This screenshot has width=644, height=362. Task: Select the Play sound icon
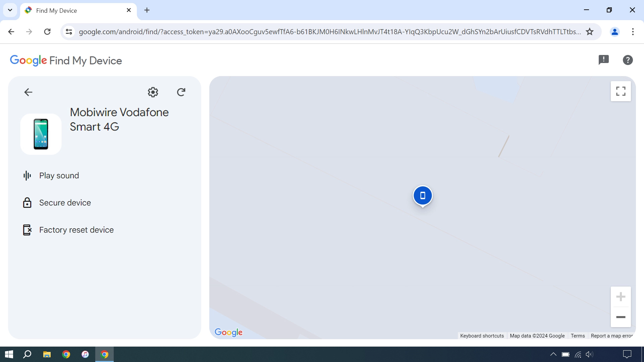click(x=27, y=175)
